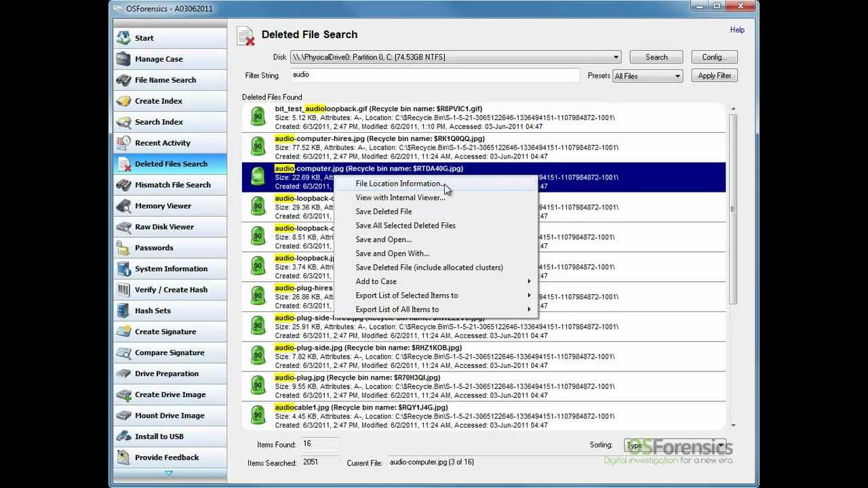
Task: Open the Compare Signature icon
Action: (x=123, y=353)
